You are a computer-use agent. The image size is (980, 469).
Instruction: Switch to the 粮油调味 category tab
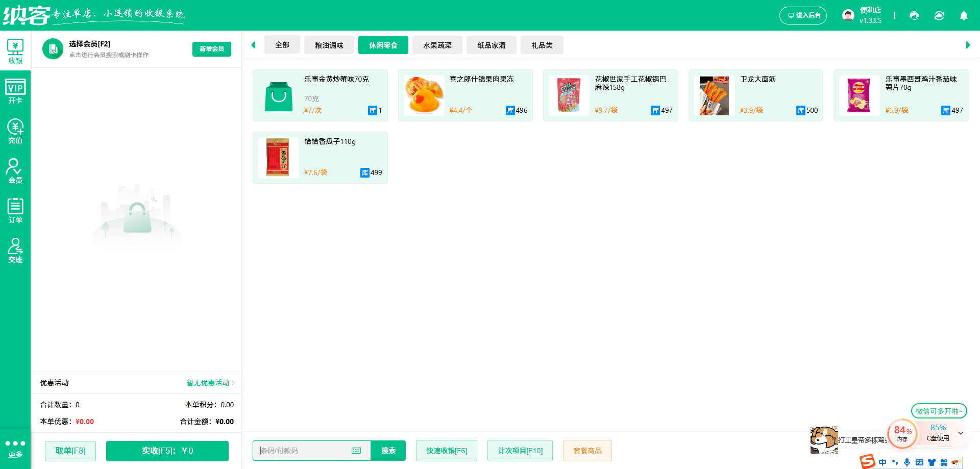(x=329, y=45)
